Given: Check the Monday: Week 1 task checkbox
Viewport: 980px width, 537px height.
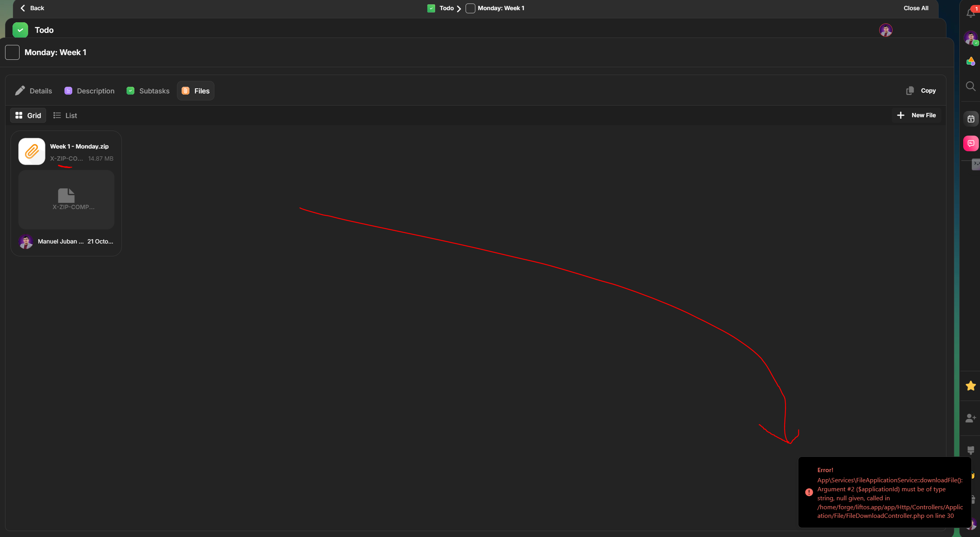Looking at the screenshot, I should pyautogui.click(x=12, y=52).
